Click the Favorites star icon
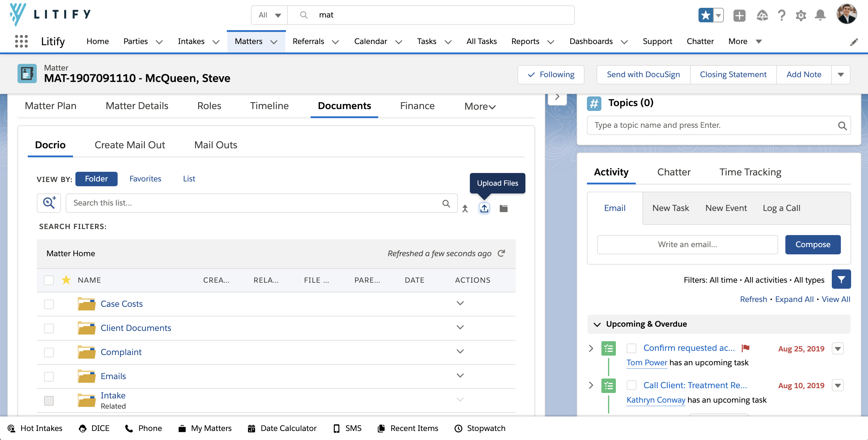Screen dimensions: 868x440 (705, 15)
